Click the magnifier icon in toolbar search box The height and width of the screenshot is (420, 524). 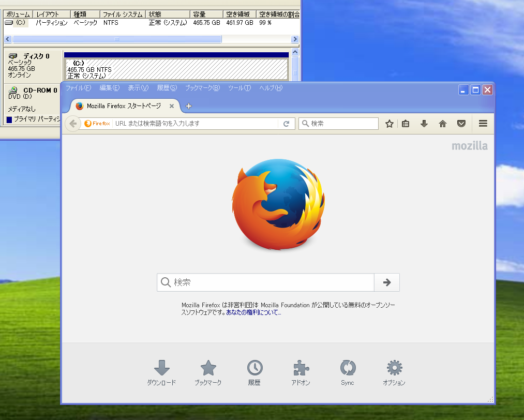(x=305, y=123)
